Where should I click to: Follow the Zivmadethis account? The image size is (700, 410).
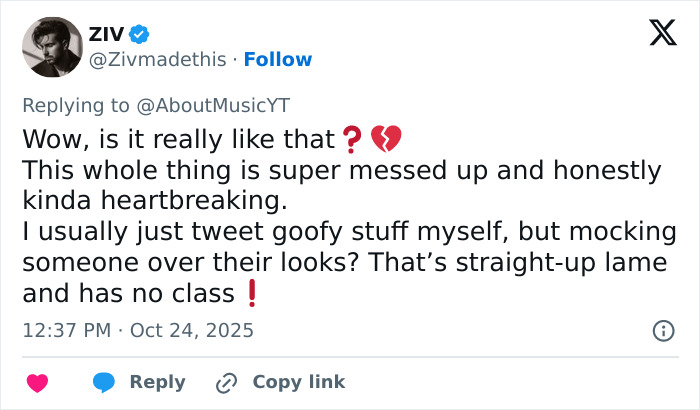pos(278,60)
